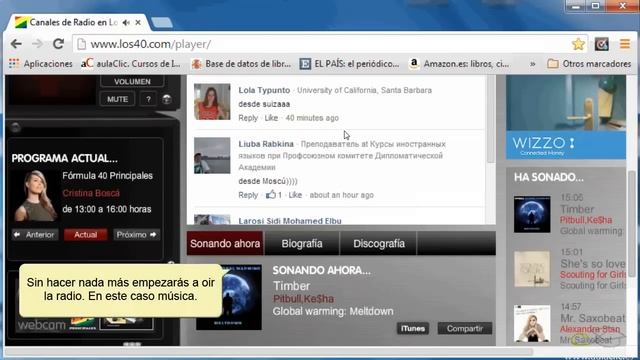Open Liuba Rabkina's profile name
640x360 pixels.
tap(266, 144)
